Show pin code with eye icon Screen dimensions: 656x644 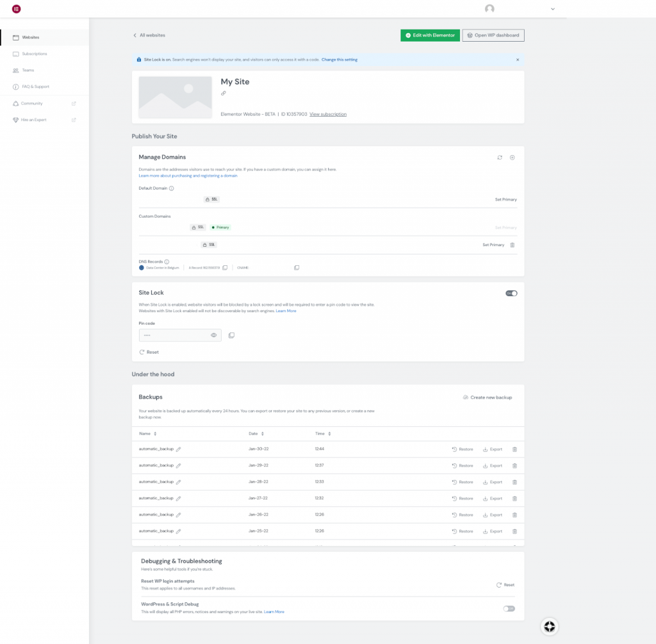214,335
